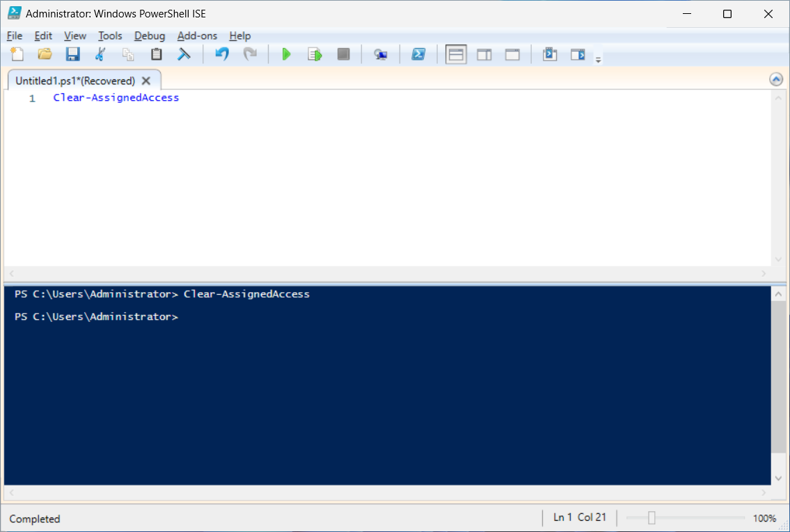
Task: Stop operation using the square stop icon
Action: point(344,54)
